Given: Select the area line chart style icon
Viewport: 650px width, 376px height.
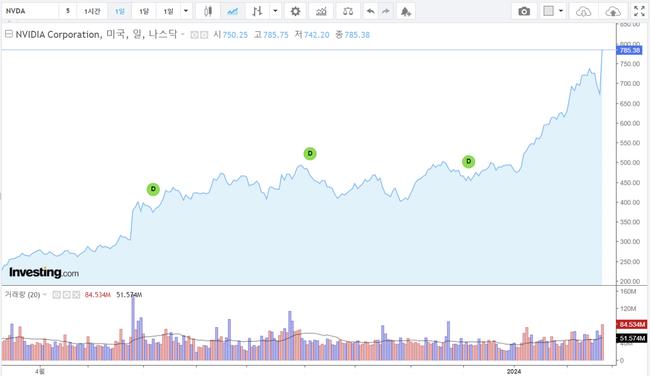Looking at the screenshot, I should pyautogui.click(x=233, y=11).
